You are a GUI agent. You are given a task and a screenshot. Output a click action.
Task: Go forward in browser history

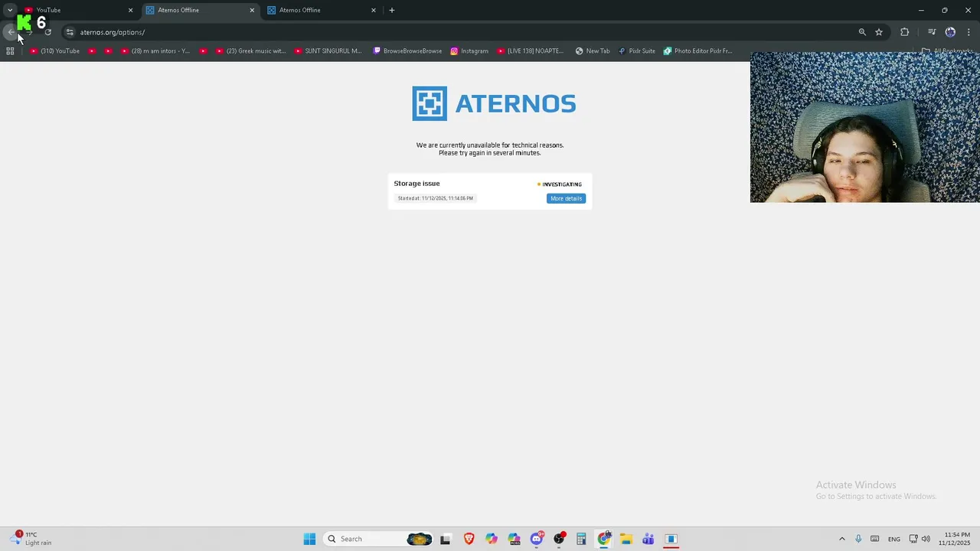29,32
